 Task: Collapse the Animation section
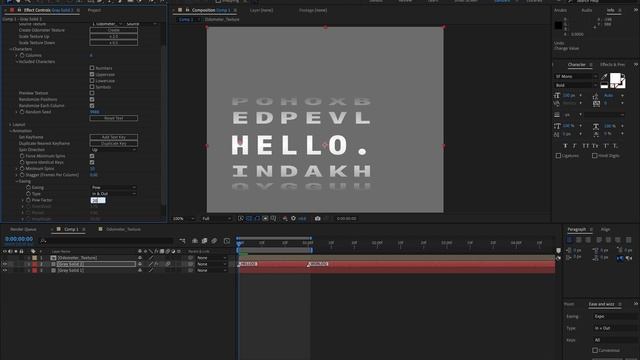(11, 131)
